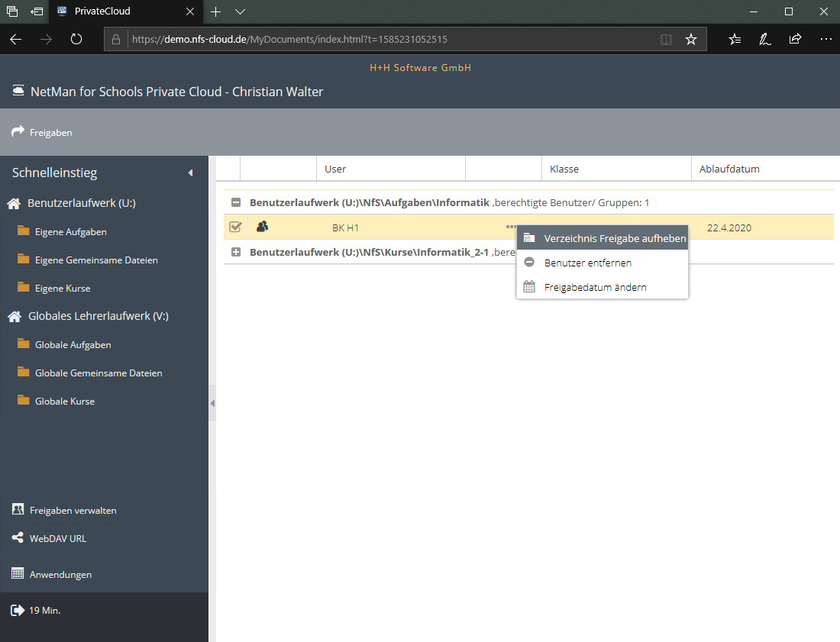Screen dimensions: 840x642
Task: Click the browser refresh icon
Action: 76,39
